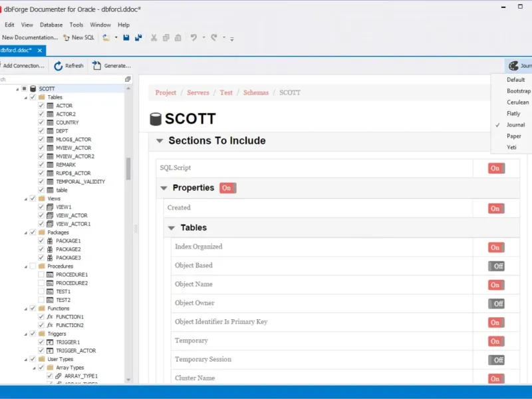Collapse the Sections To Include section

pos(160,141)
